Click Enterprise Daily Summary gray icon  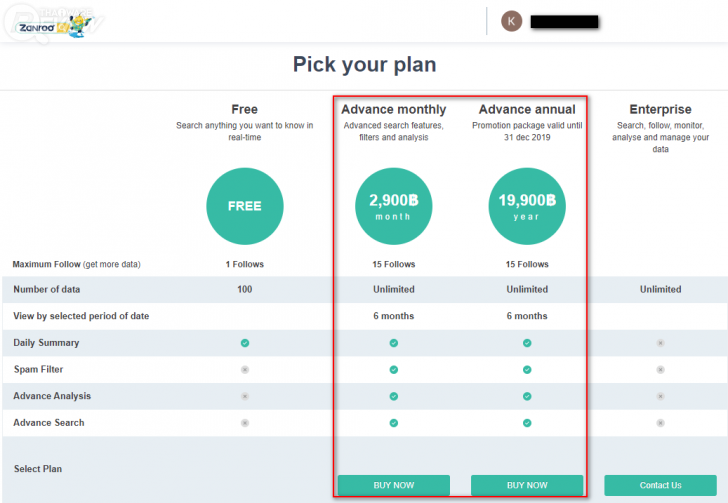(x=660, y=343)
